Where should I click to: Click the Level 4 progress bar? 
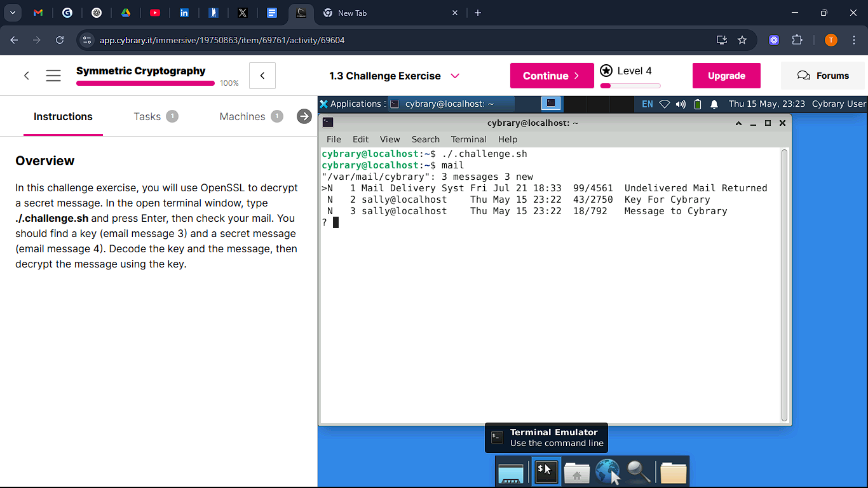(x=630, y=86)
